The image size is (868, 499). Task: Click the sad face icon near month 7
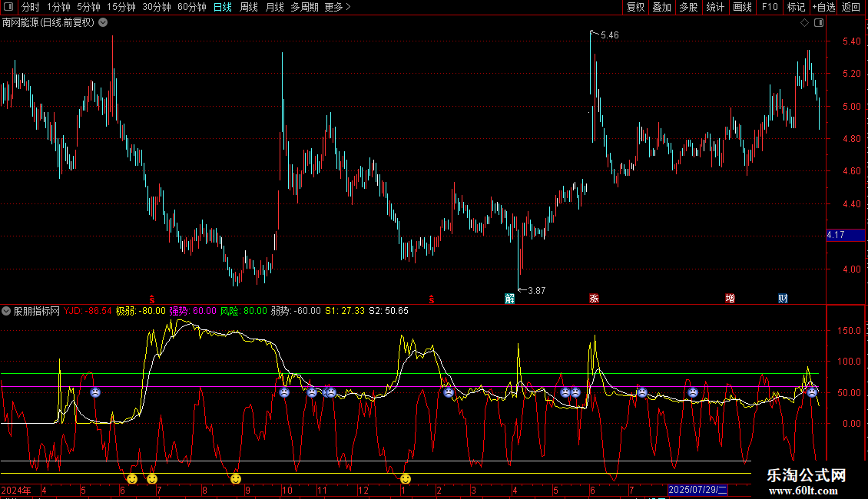(x=642, y=392)
